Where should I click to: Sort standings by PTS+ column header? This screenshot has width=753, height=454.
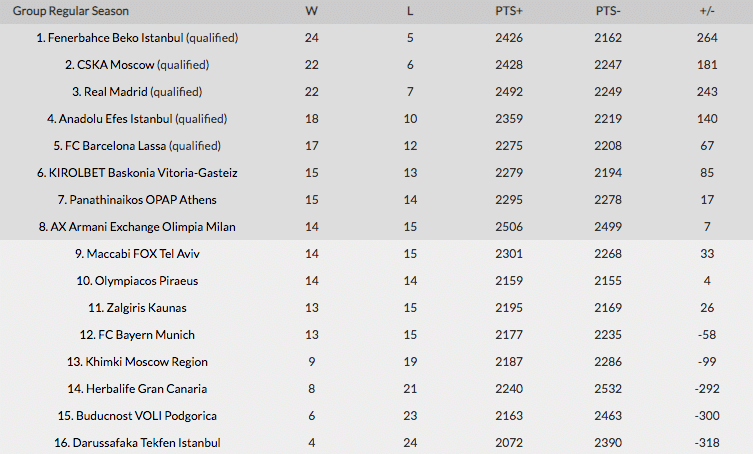point(509,11)
